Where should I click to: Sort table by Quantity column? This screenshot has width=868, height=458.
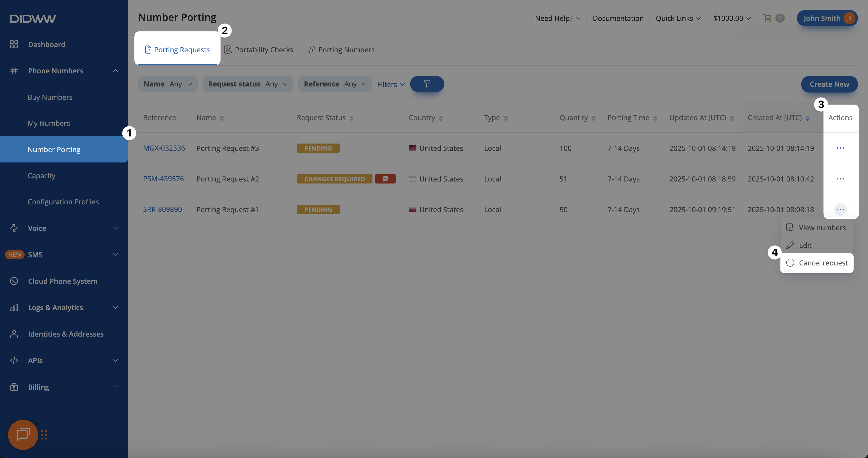coord(593,118)
